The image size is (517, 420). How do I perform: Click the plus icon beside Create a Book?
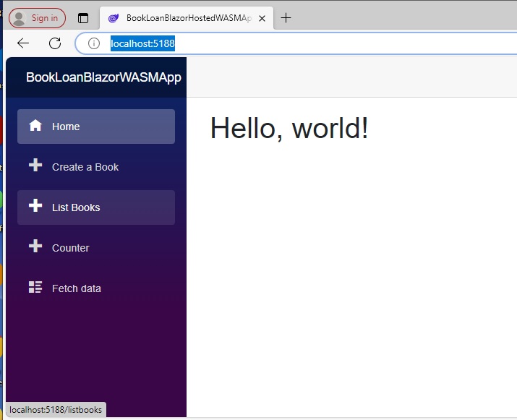(x=35, y=166)
